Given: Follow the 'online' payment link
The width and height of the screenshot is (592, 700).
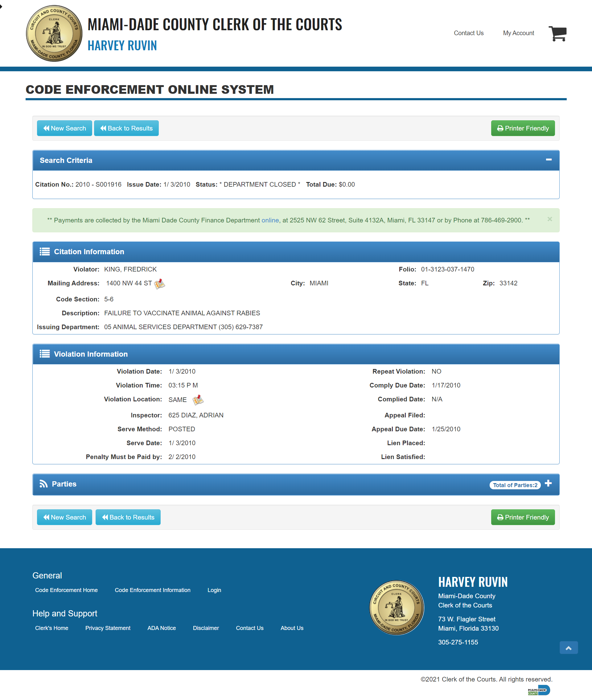Looking at the screenshot, I should coord(270,220).
